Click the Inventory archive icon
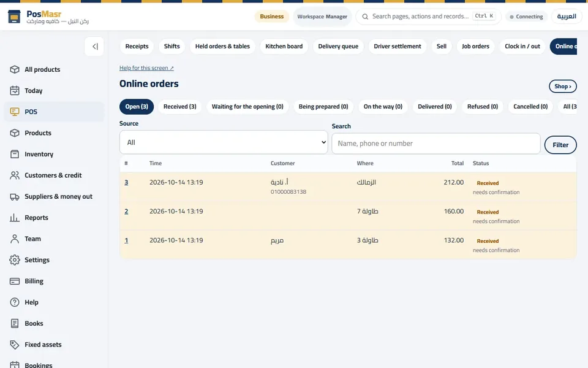 pyautogui.click(x=15, y=154)
